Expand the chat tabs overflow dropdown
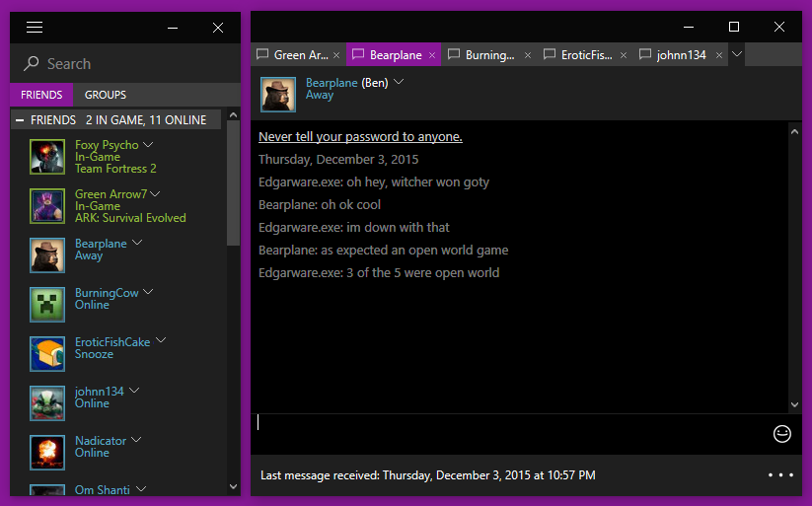The width and height of the screenshot is (812, 506). click(737, 54)
